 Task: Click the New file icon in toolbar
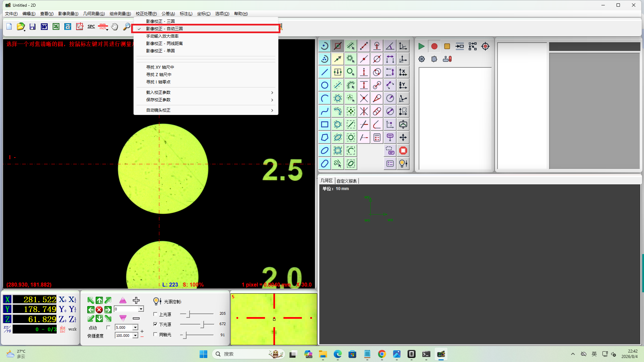[x=9, y=26]
